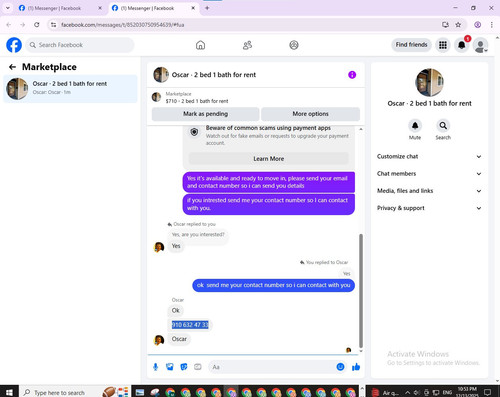Bookmark this page with star icon
500x397 pixels.
pos(458,25)
